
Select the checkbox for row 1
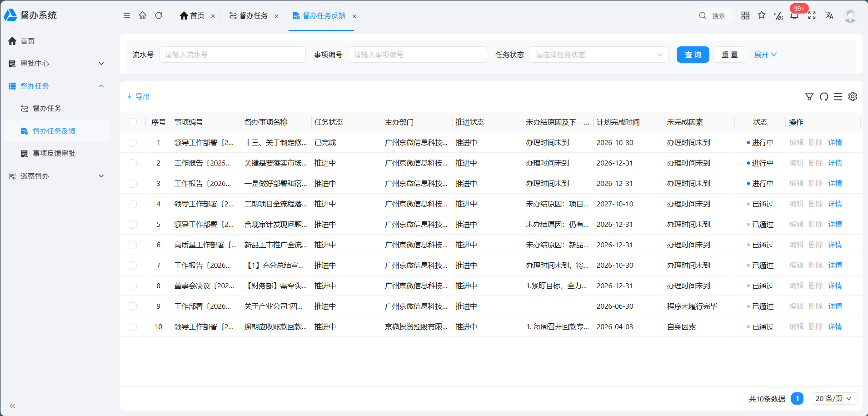click(x=133, y=143)
